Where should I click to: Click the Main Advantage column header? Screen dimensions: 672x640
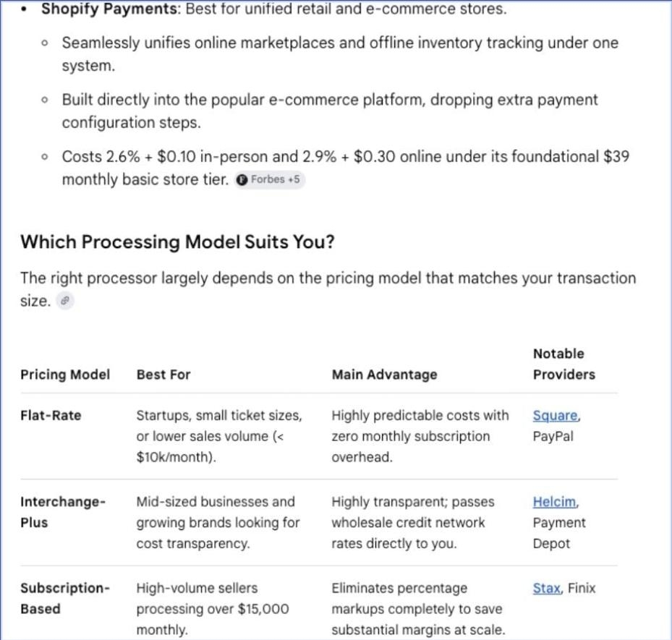click(x=384, y=375)
